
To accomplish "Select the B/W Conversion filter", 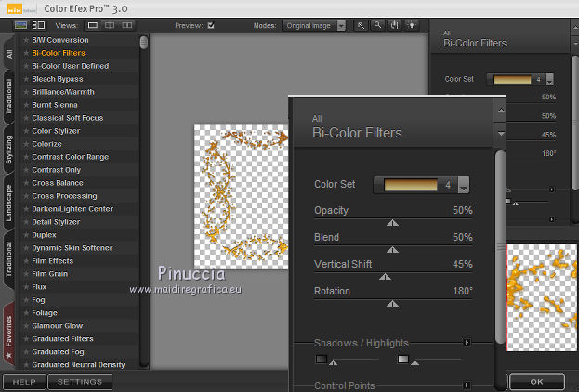I will pos(60,40).
